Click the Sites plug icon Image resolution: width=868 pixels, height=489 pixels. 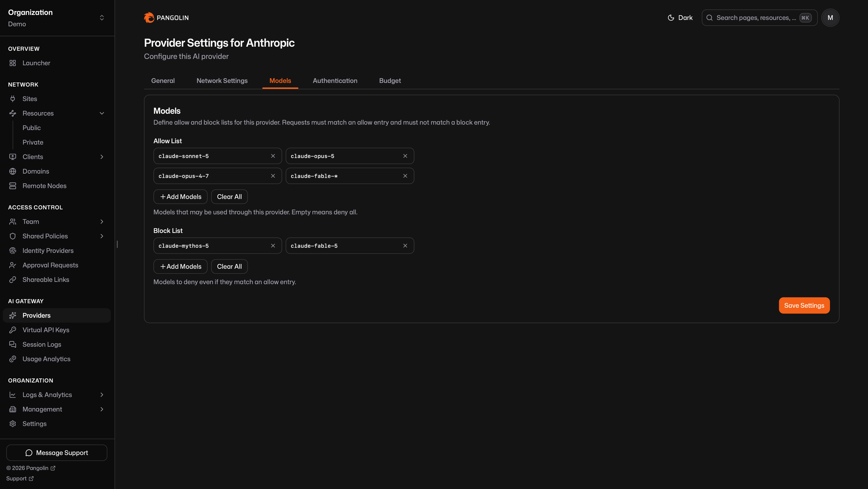click(13, 99)
